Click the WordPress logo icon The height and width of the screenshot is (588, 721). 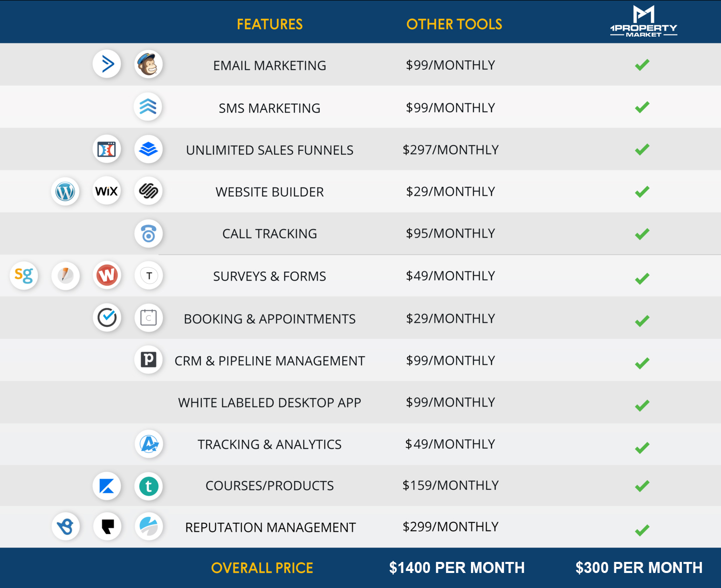pyautogui.click(x=65, y=191)
